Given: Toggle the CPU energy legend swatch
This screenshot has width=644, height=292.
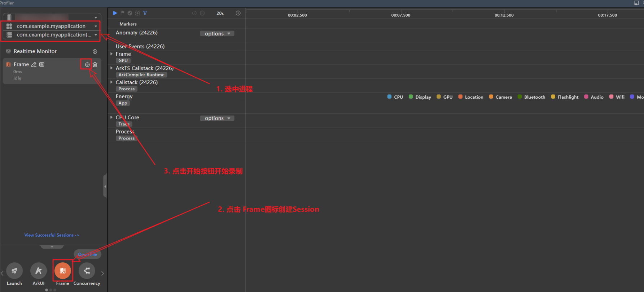Looking at the screenshot, I should [389, 97].
